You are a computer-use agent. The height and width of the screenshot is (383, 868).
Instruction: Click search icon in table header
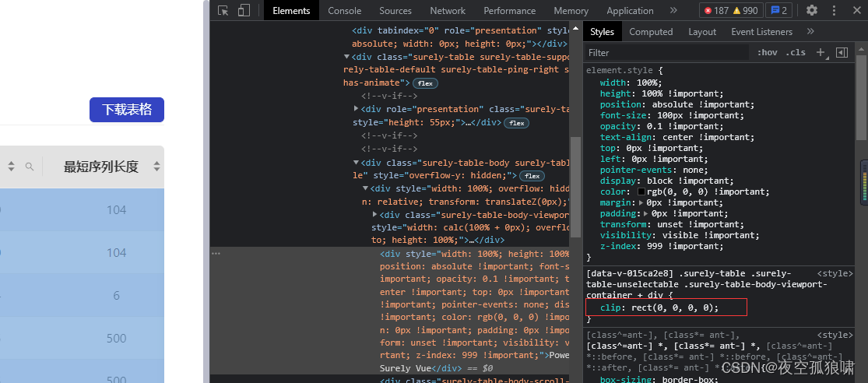pyautogui.click(x=30, y=167)
